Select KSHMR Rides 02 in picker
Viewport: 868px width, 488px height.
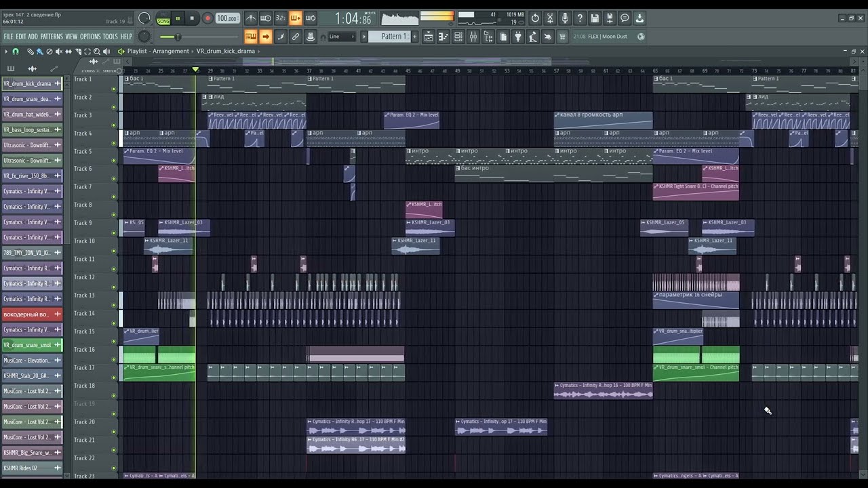point(32,468)
